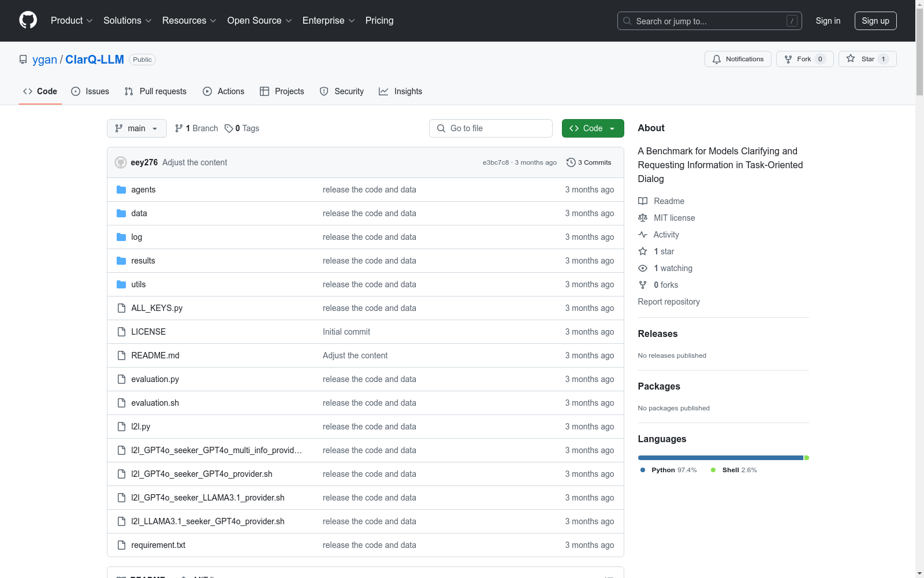The image size is (924, 578).
Task: Click the data folder icon
Action: coord(121,213)
